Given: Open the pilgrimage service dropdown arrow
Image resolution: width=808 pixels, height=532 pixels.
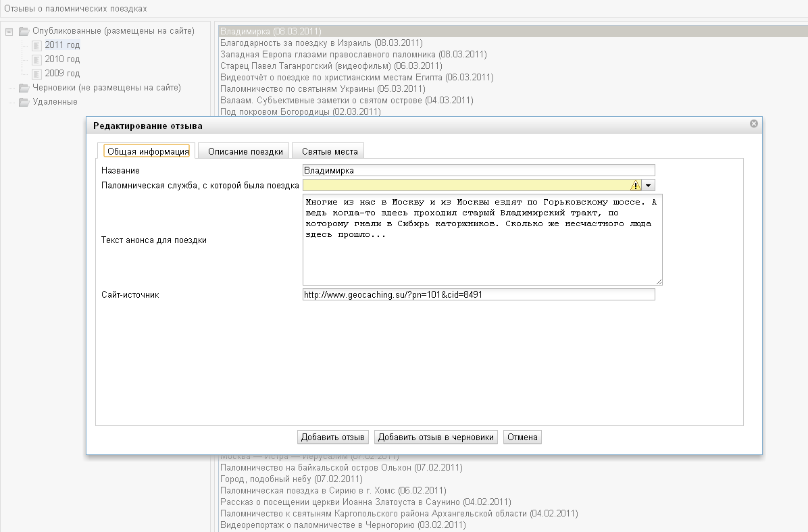Looking at the screenshot, I should [649, 185].
